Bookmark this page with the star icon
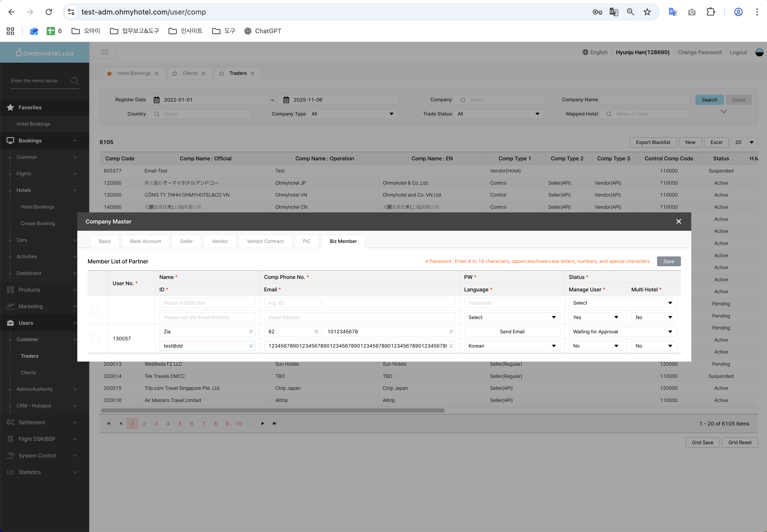Screen dimensions: 767x532 point(647,12)
